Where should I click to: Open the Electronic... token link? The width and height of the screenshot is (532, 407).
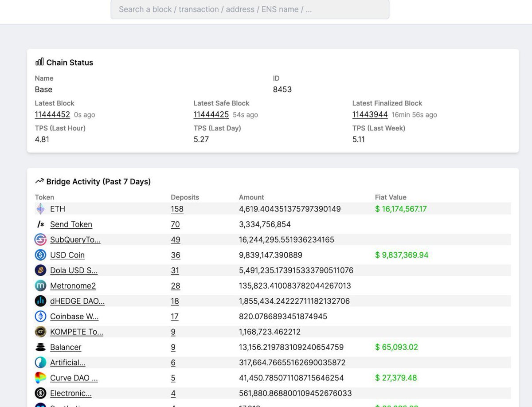71,393
